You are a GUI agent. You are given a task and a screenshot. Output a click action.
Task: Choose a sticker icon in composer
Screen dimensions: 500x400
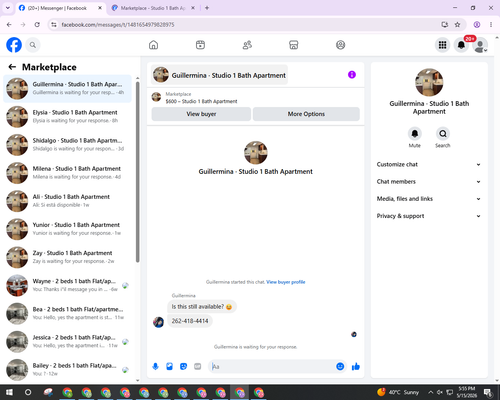tap(183, 367)
